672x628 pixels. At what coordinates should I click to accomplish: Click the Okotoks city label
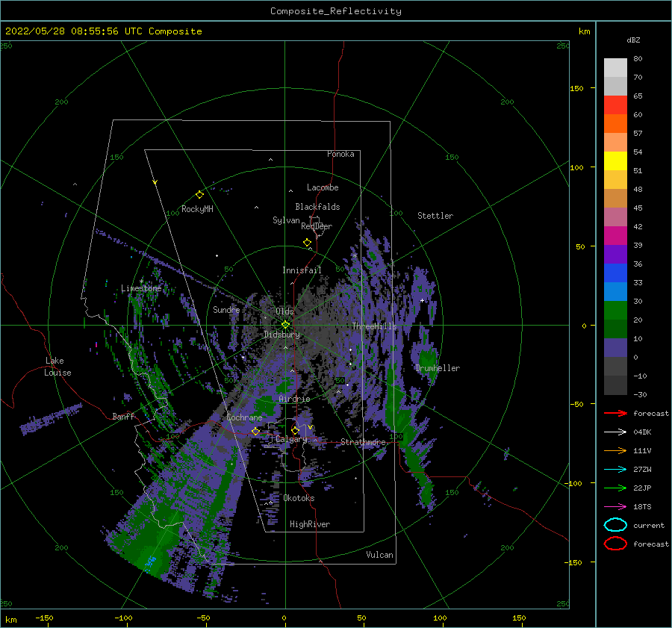click(x=299, y=498)
